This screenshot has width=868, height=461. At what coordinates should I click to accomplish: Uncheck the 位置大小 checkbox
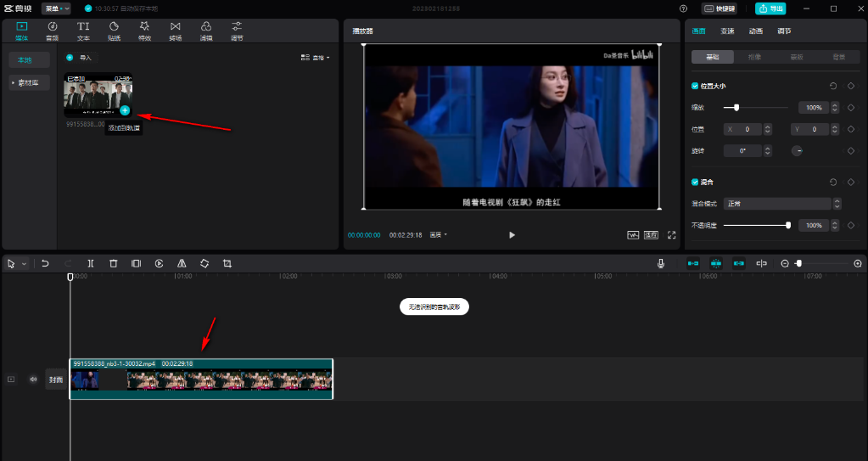click(695, 86)
